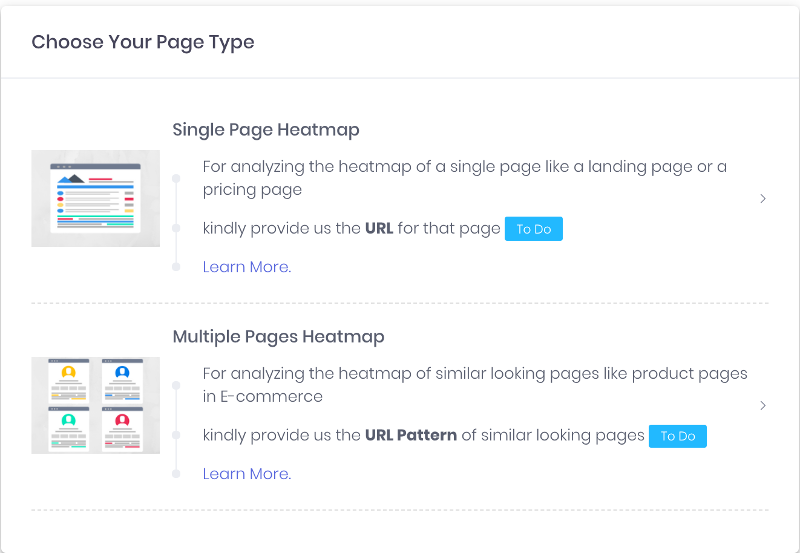The image size is (800, 553).
Task: Click the To Do badge beside URL
Action: pyautogui.click(x=534, y=229)
